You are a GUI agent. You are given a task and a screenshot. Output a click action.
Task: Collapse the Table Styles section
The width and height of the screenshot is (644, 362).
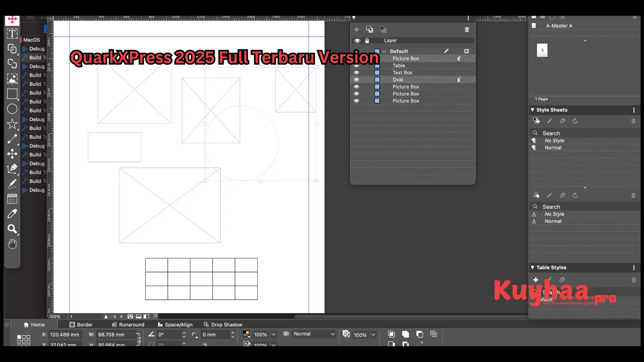(533, 267)
